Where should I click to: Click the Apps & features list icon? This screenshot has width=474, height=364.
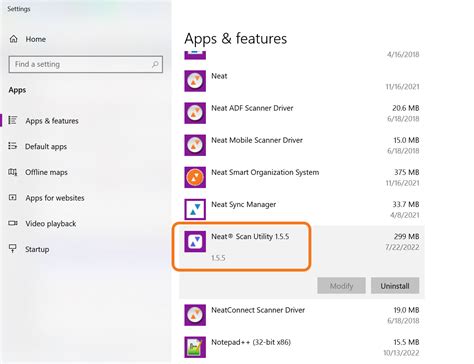tap(13, 120)
